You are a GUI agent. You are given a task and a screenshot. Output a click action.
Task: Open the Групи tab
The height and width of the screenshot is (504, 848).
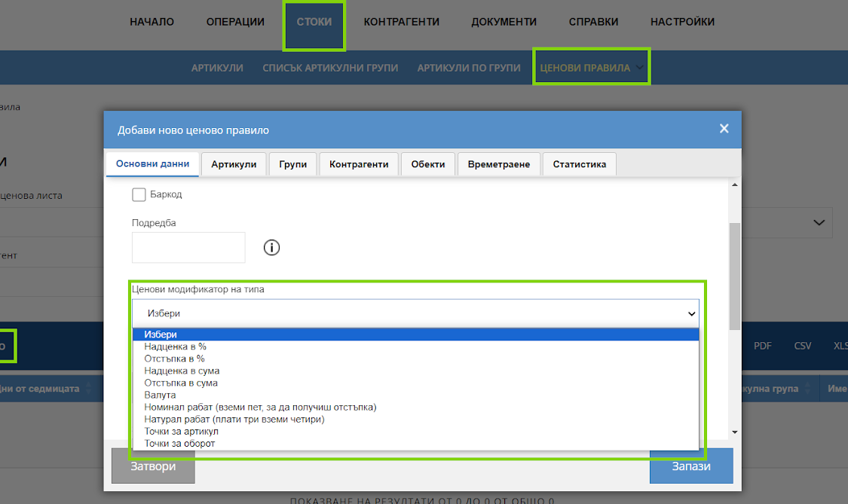pos(292,164)
